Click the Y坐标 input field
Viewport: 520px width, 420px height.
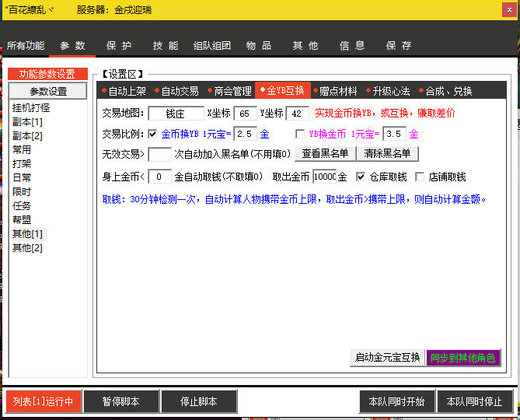[x=297, y=114]
